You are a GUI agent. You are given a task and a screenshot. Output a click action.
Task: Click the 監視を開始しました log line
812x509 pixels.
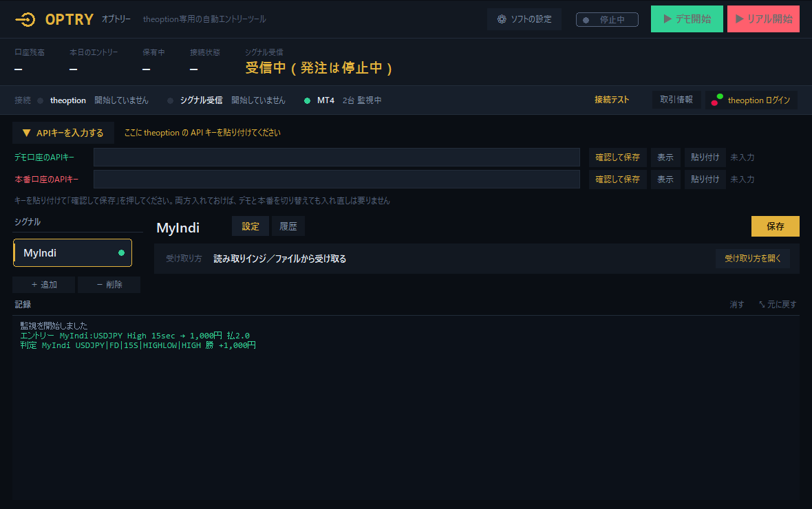54,326
